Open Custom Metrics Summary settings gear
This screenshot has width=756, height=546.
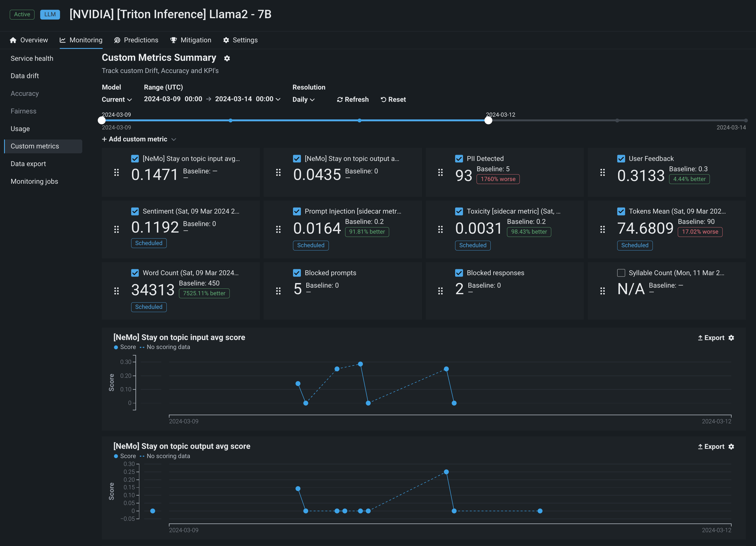pyautogui.click(x=227, y=58)
